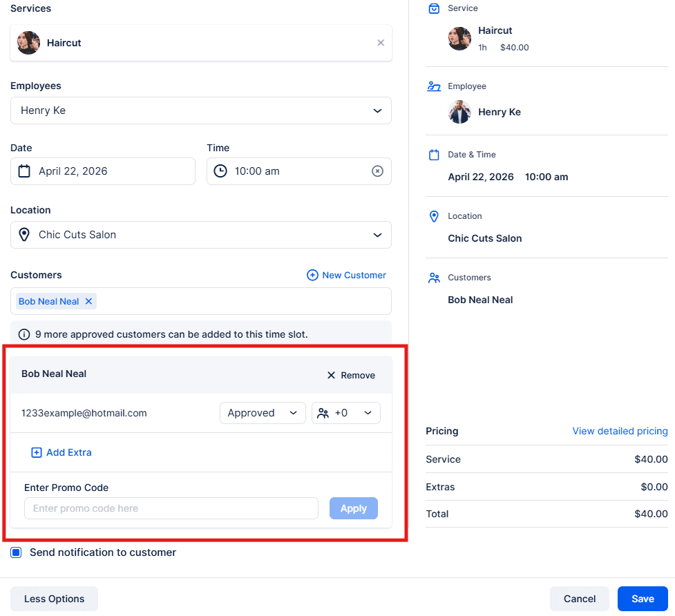Image resolution: width=675 pixels, height=616 pixels.
Task: Click 1h duration under Haircut summary
Action: [482, 48]
